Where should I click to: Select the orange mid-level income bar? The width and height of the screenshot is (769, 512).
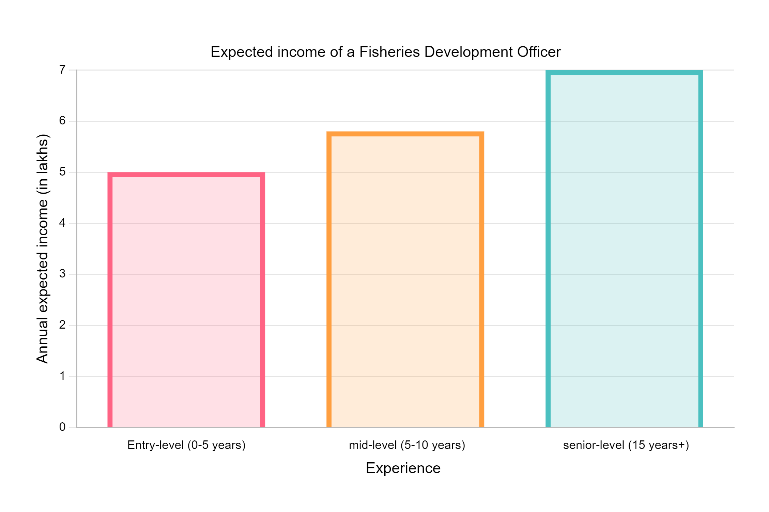(405, 280)
